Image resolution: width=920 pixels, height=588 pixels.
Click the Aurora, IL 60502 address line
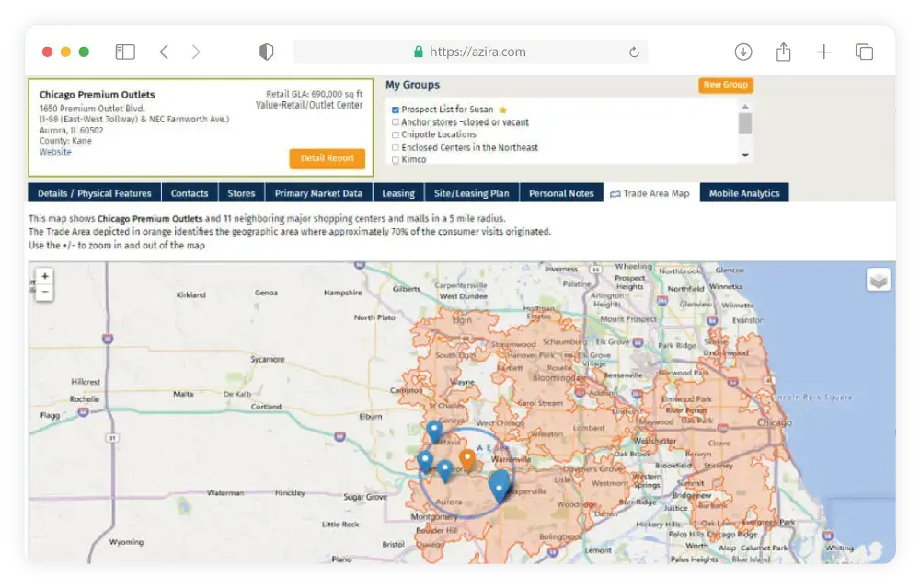pyautogui.click(x=71, y=131)
